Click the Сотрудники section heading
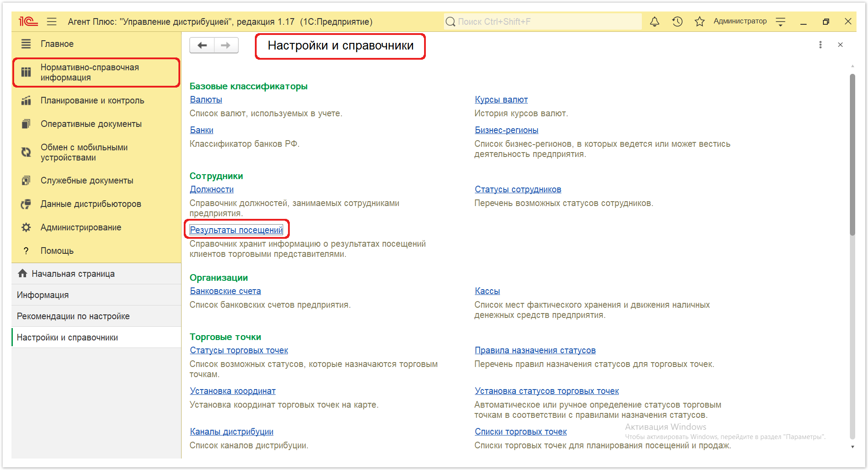Image resolution: width=868 pixels, height=470 pixels. click(216, 176)
